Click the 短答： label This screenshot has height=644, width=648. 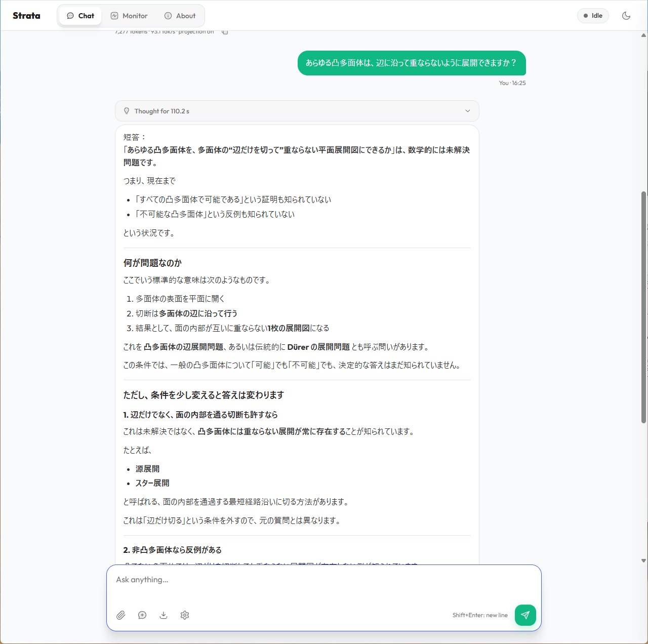[135, 137]
